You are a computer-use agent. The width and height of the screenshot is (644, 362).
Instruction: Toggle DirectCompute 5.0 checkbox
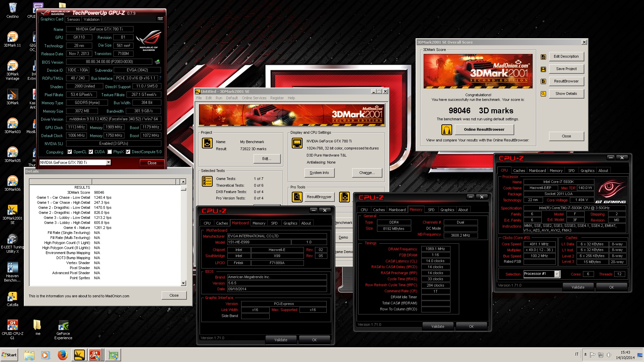(x=128, y=152)
